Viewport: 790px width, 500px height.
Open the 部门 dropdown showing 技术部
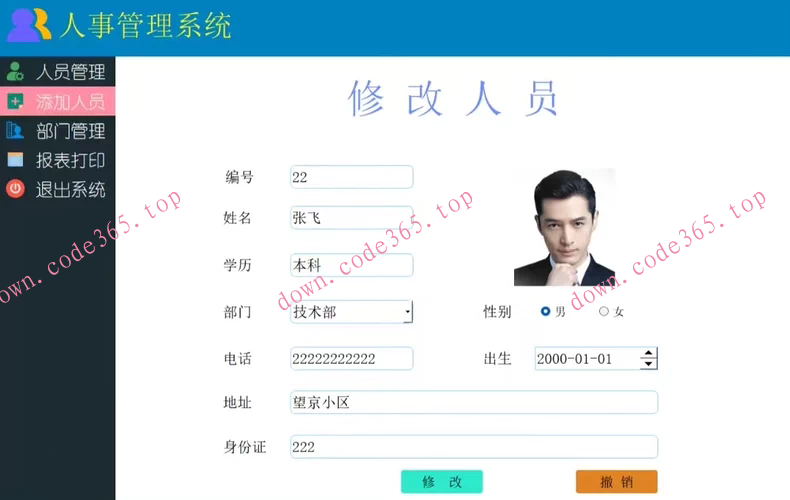click(352, 312)
